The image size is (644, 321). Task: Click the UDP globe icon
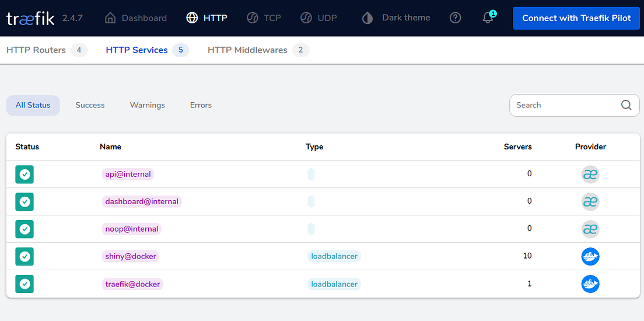[x=306, y=18]
